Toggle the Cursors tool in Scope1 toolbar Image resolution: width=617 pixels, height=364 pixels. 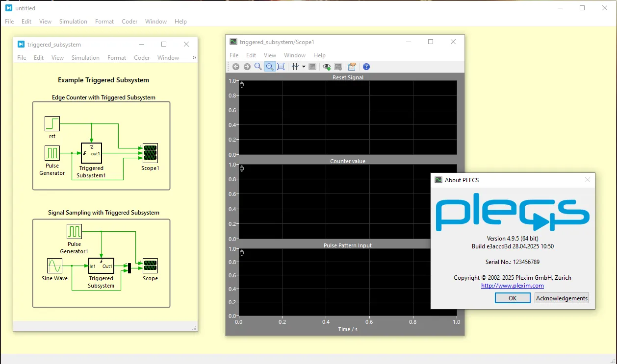(x=295, y=67)
